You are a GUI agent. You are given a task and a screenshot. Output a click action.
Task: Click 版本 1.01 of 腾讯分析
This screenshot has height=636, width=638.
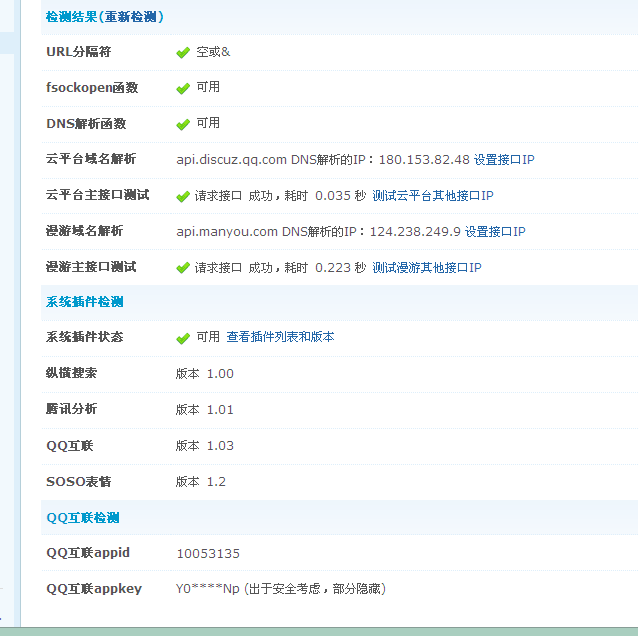[205, 409]
